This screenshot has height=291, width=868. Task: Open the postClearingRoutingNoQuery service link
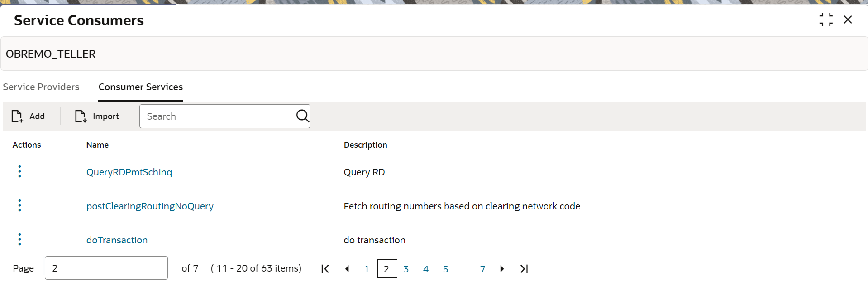pyautogui.click(x=150, y=206)
